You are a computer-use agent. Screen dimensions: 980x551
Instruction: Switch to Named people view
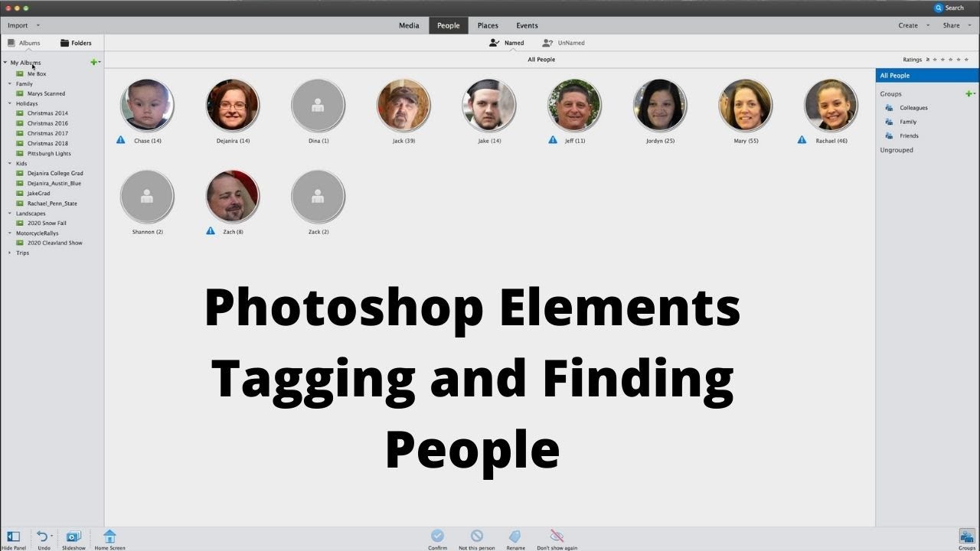point(506,43)
